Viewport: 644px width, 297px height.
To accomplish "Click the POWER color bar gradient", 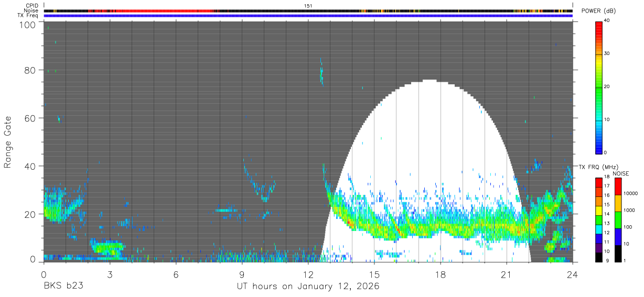I will click(599, 87).
